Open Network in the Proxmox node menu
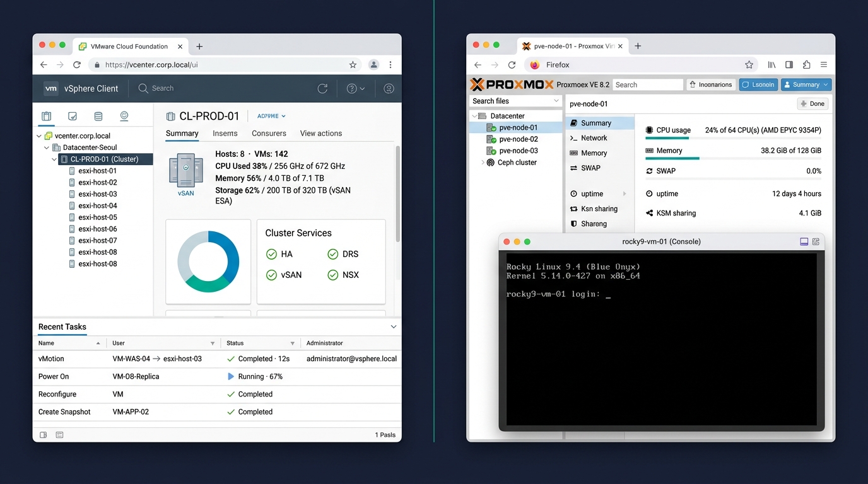 tap(599, 138)
